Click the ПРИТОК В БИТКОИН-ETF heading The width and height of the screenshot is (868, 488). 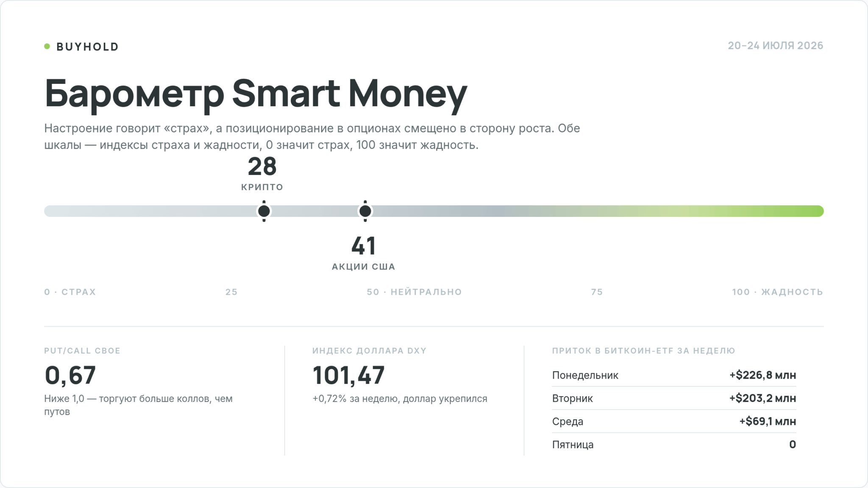coord(643,351)
